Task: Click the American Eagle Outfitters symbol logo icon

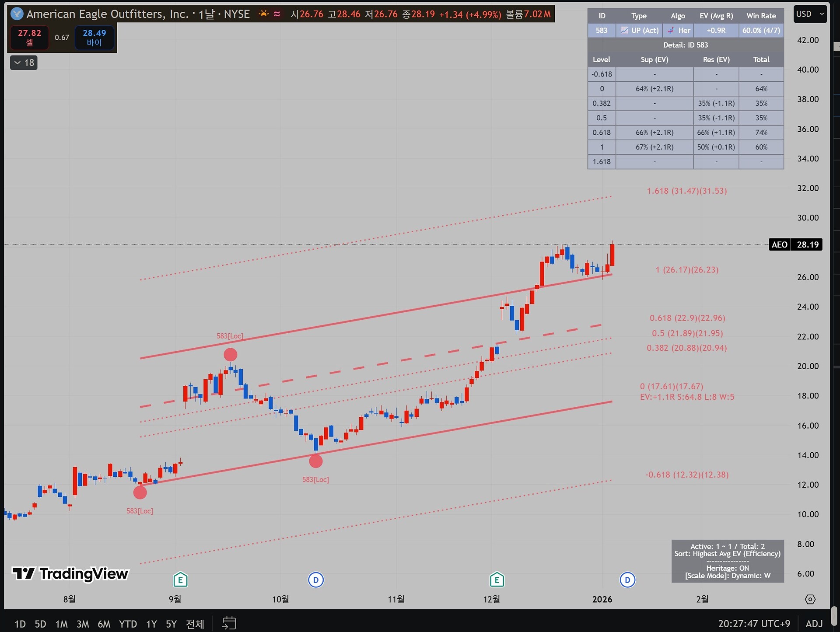Action: click(17, 14)
